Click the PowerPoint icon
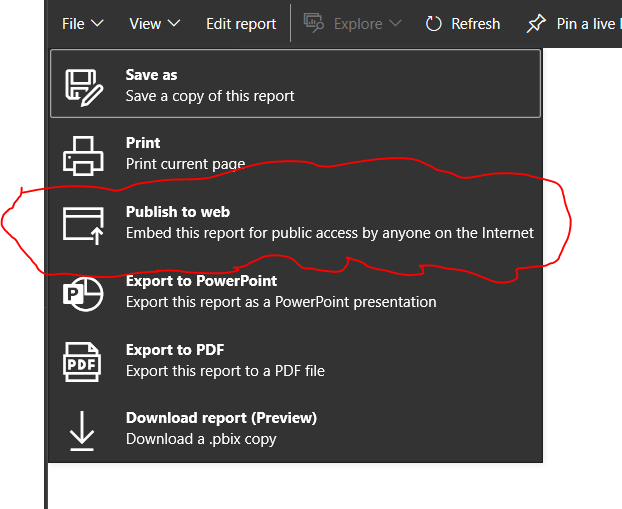 (x=83, y=294)
